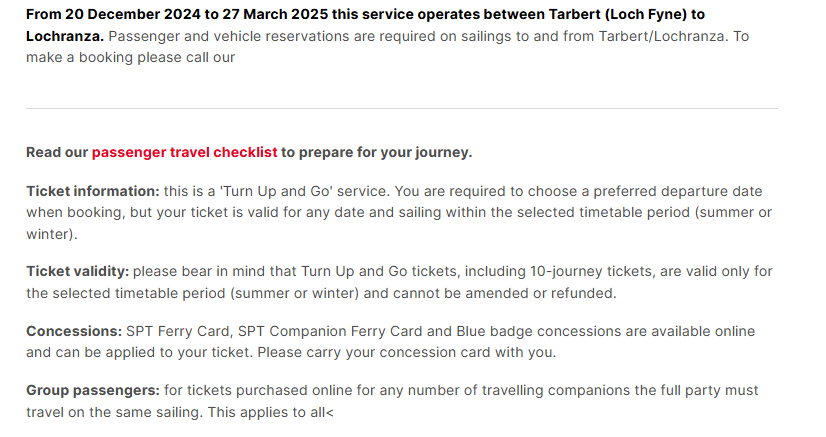Click the "Ticket information:" bold label
Screen dimensions: 826x437
(x=92, y=191)
